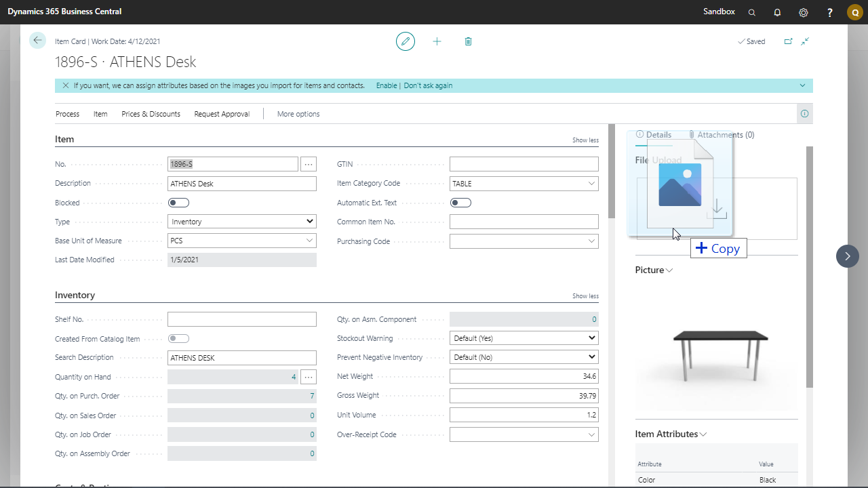This screenshot has height=488, width=868.
Task: Click the Enable link in notification
Action: point(387,85)
